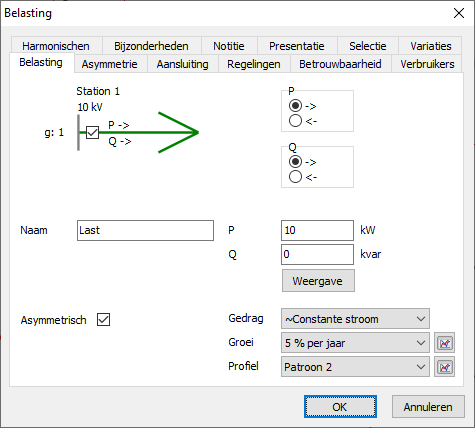
Task: Click the Weergave button
Action: coord(318,281)
